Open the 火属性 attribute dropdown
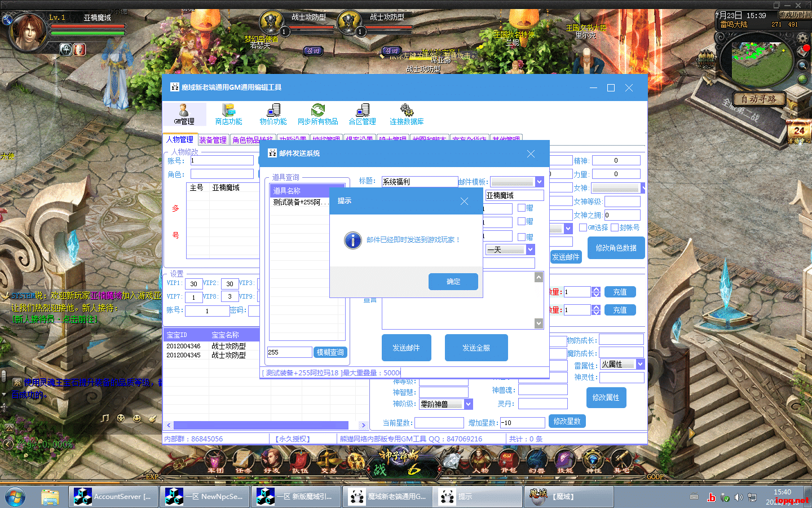Image resolution: width=812 pixels, height=508 pixels. pyautogui.click(x=640, y=365)
